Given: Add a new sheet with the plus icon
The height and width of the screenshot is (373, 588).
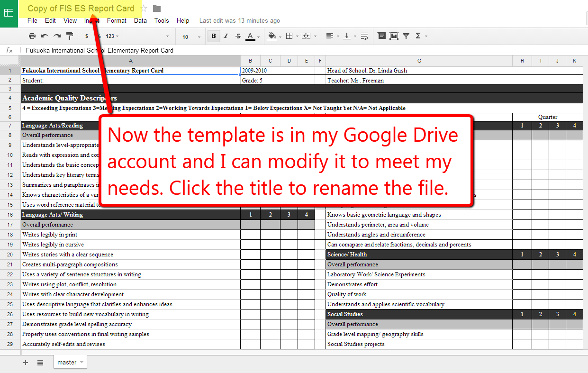Looking at the screenshot, I should (x=26, y=363).
